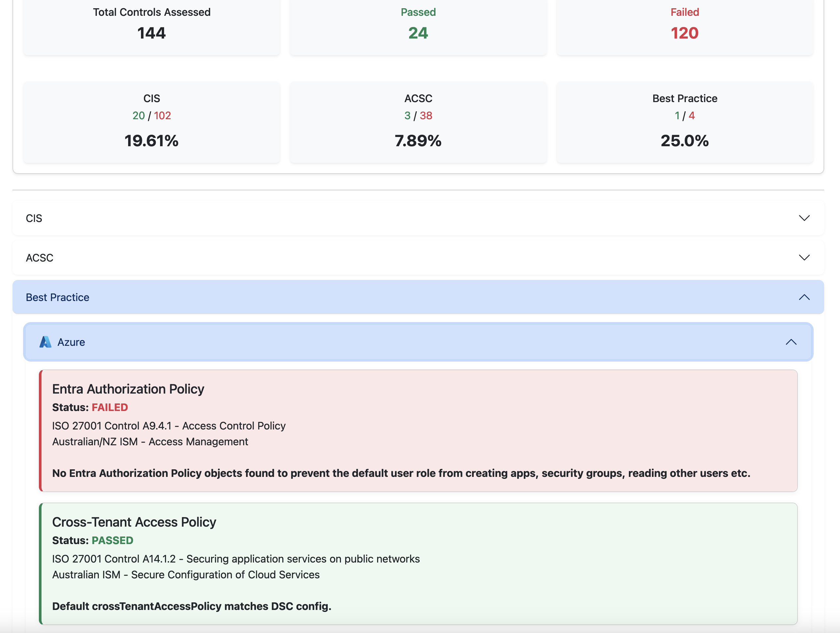Click the Azure logo icon

click(x=45, y=342)
